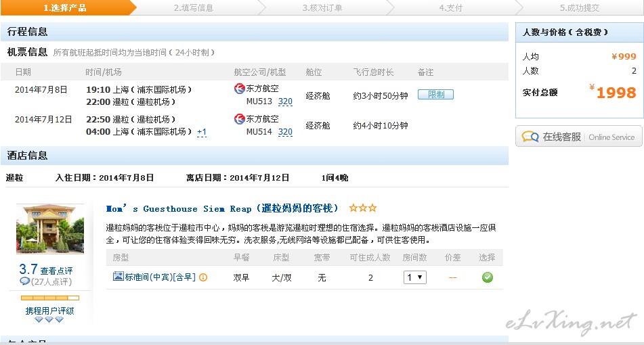Show aircraft type 320 for flight MU513
The width and height of the screenshot is (644, 345).
point(285,101)
